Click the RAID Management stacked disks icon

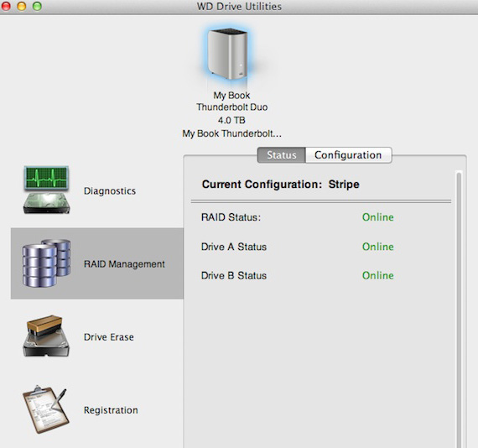coord(46,263)
